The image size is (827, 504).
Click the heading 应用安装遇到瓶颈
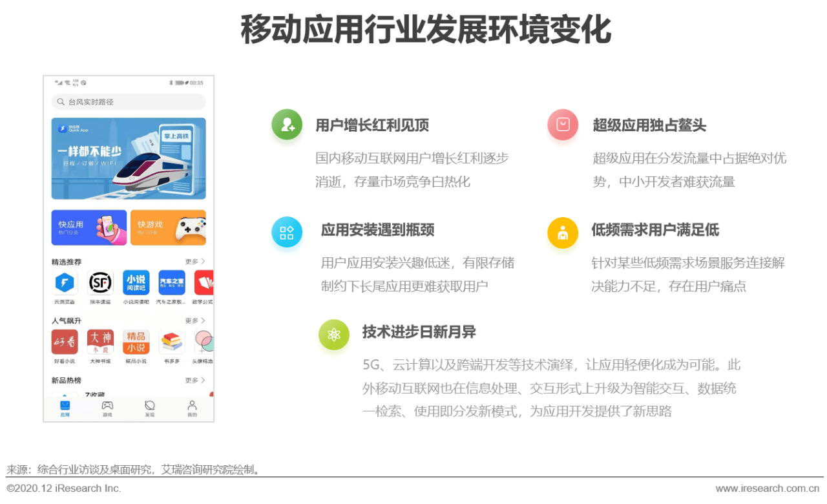[377, 230]
